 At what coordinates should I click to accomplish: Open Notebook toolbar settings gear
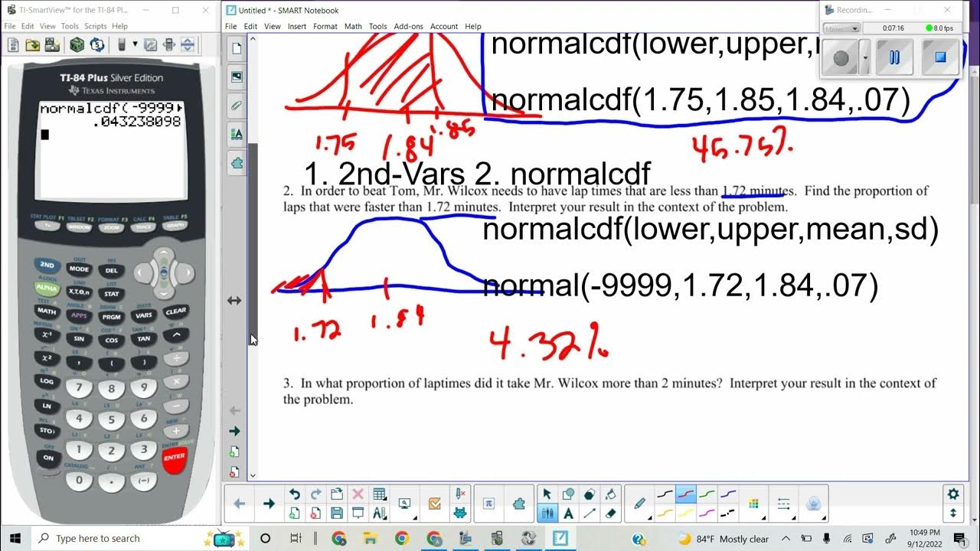click(953, 494)
